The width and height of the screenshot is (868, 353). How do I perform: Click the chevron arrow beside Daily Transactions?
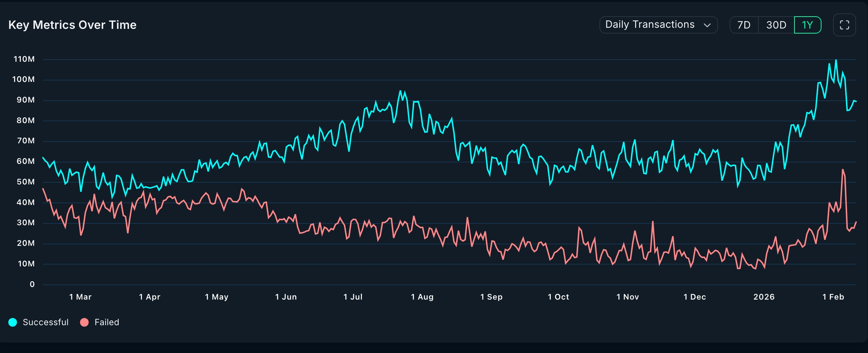point(707,25)
